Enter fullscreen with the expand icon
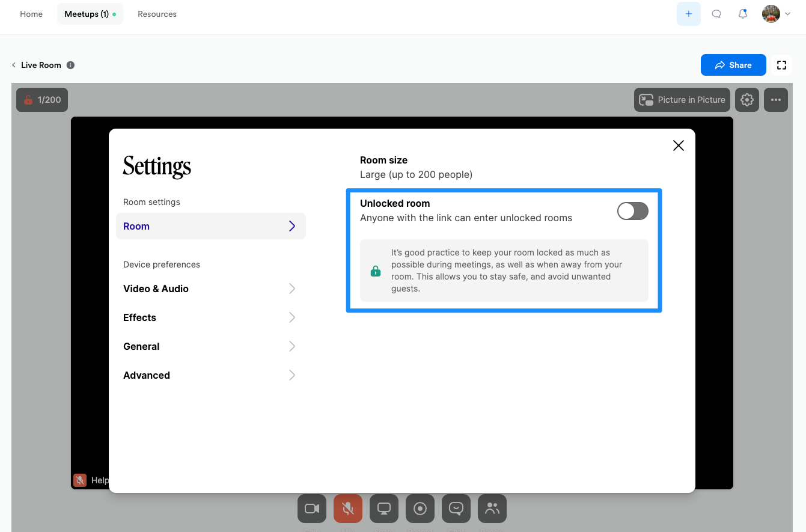806x532 pixels. (x=781, y=65)
